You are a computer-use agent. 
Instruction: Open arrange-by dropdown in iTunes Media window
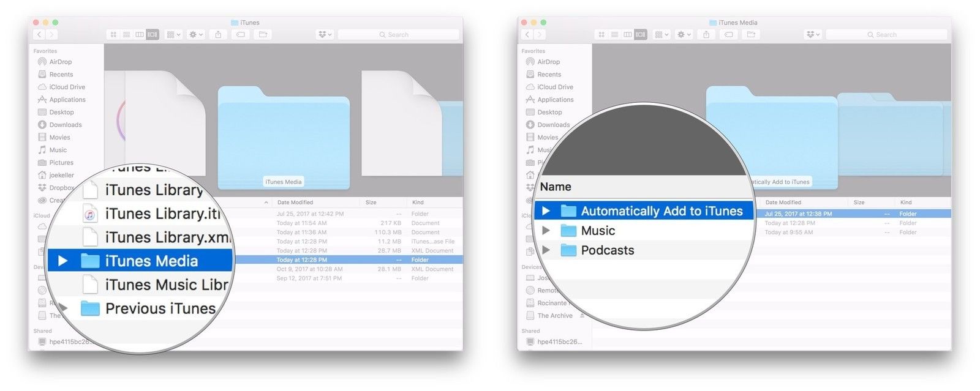point(662,35)
